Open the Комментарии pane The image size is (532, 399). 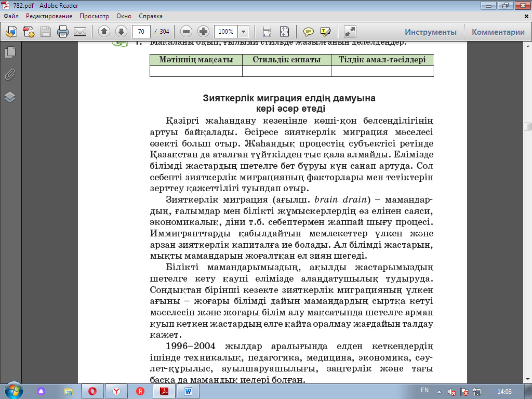pos(498,32)
